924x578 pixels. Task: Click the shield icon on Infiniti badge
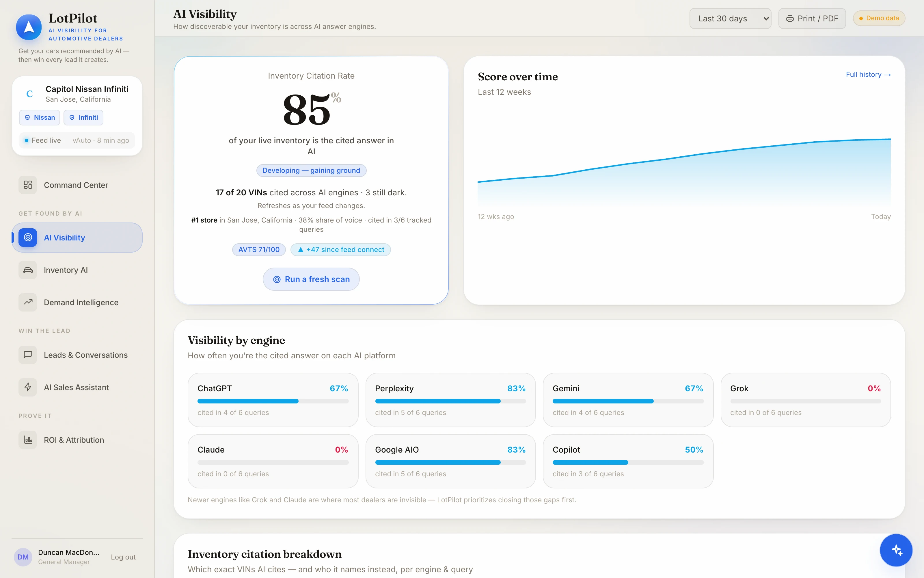click(x=72, y=118)
